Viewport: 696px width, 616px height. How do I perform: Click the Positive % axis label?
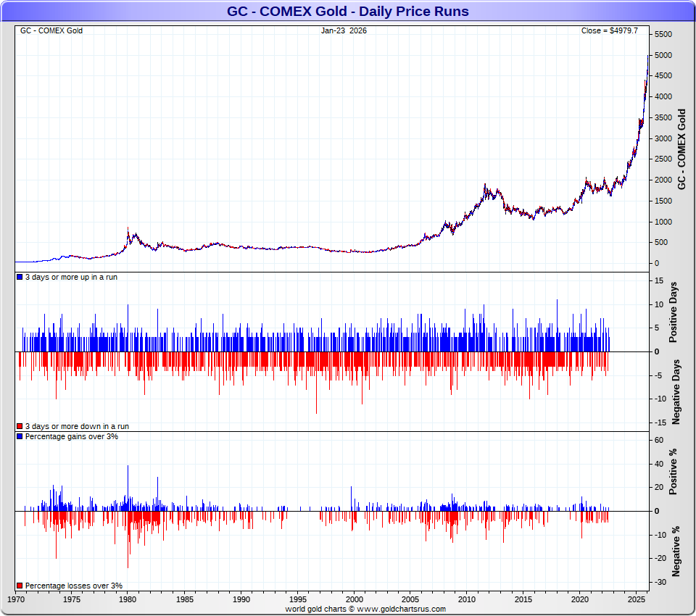pos(674,472)
